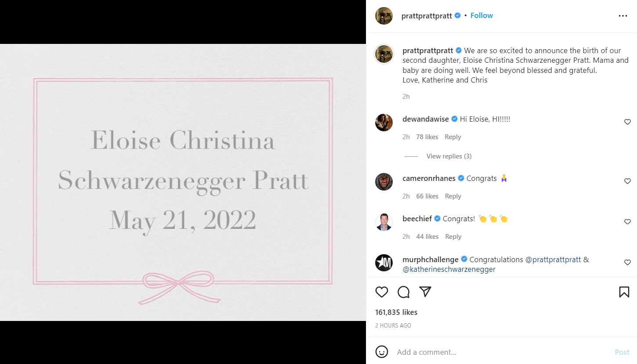The height and width of the screenshot is (364, 637).
Task: Save post with bookmark icon
Action: tap(624, 292)
